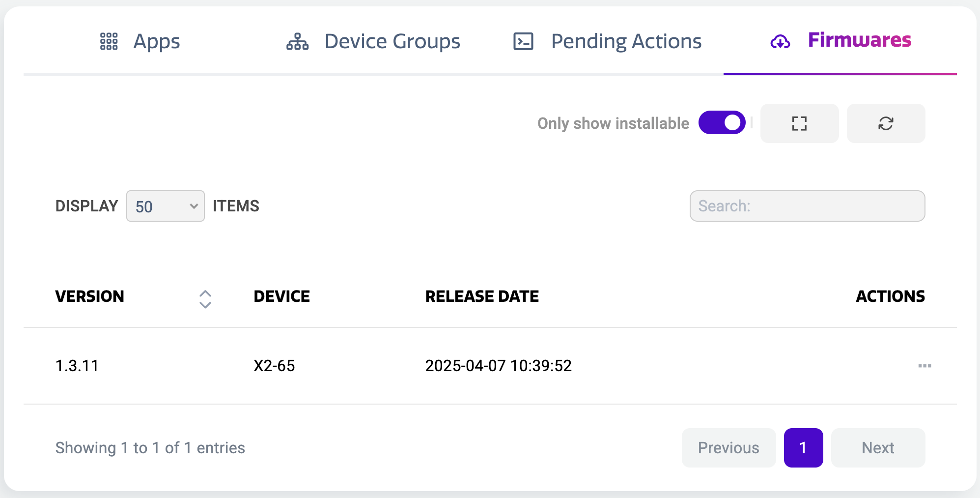The height and width of the screenshot is (498, 980).
Task: Select page 1 in pagination
Action: coord(803,447)
